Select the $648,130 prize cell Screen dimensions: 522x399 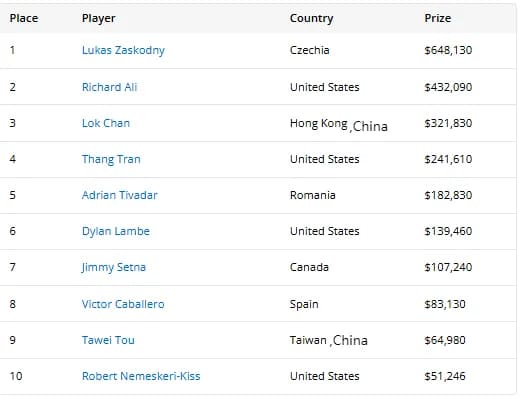(x=448, y=50)
